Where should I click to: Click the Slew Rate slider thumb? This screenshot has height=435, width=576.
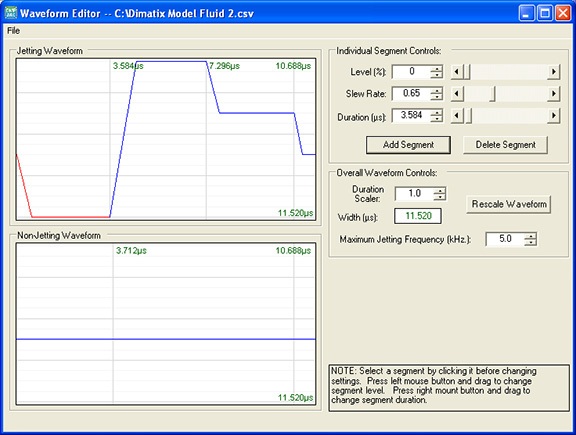pos(492,94)
